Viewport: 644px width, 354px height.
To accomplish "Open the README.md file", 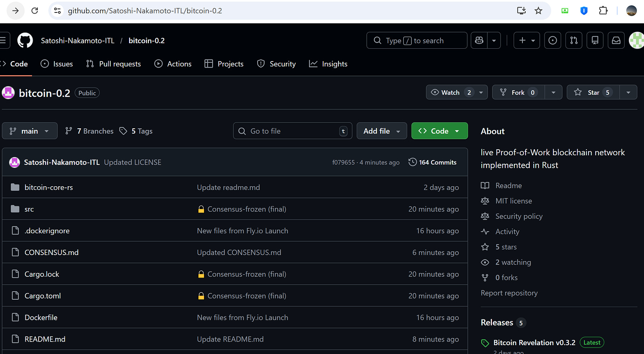I will point(45,340).
